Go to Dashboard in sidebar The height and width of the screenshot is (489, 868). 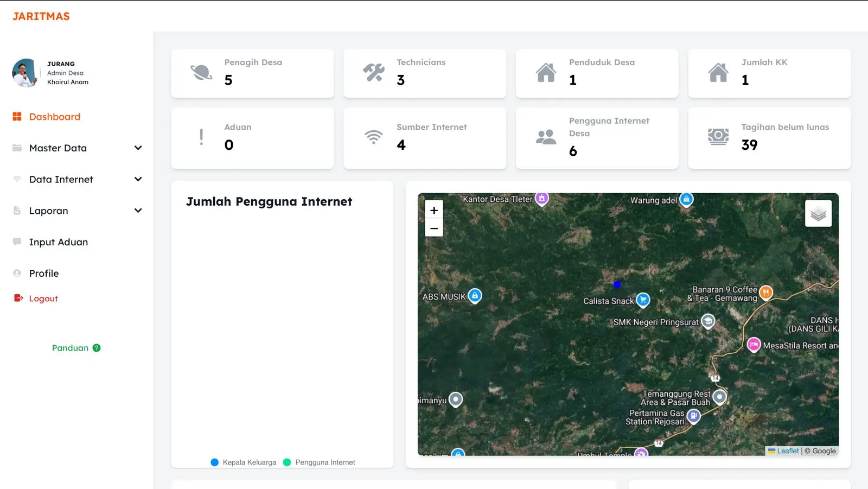[x=54, y=117]
